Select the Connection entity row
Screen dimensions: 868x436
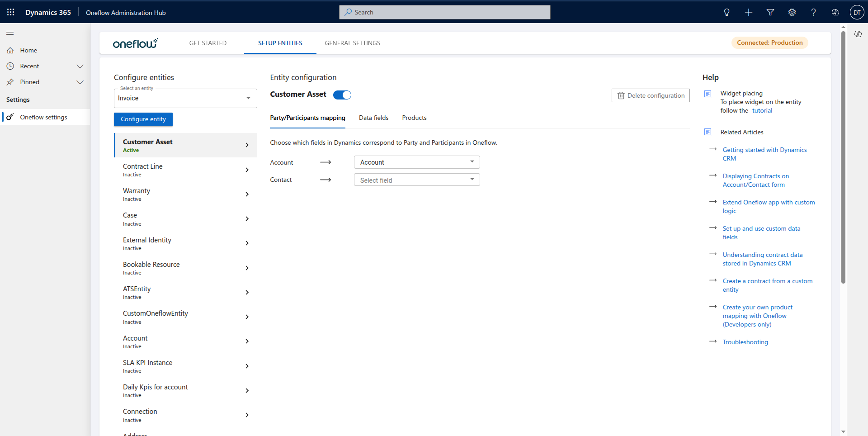point(186,415)
